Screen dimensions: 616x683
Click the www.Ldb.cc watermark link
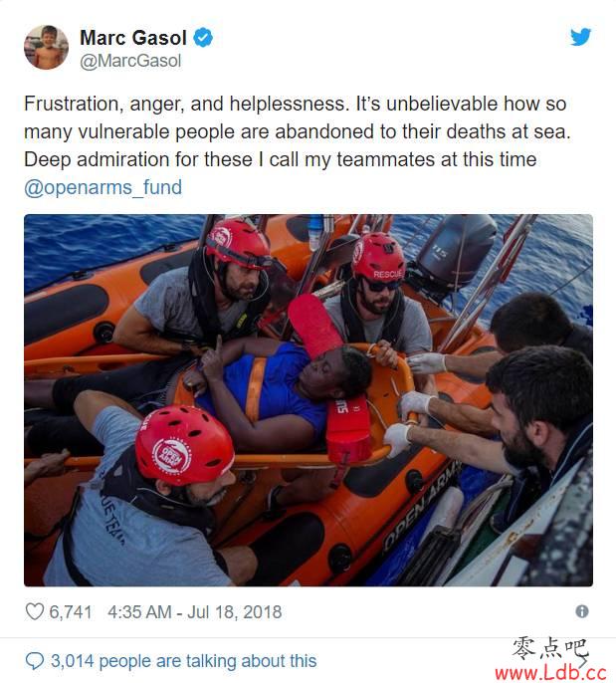(x=550, y=673)
